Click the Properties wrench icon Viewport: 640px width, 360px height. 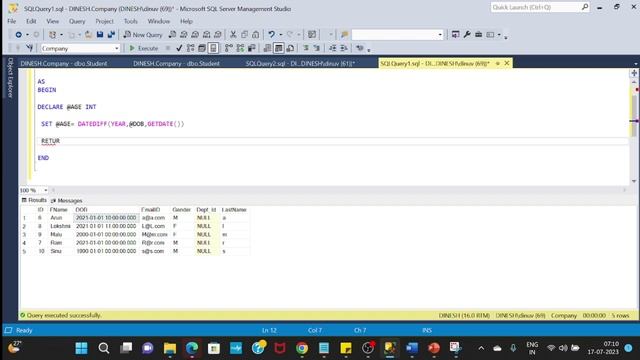coord(467,35)
